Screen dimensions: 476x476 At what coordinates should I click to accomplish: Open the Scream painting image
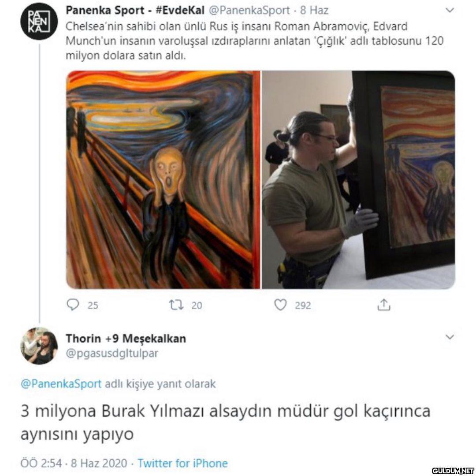coord(164,180)
